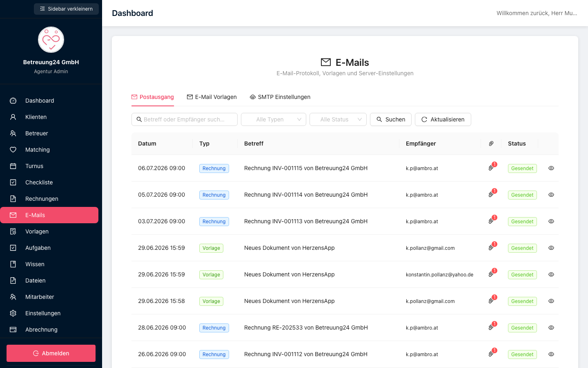Click attachment icon for 29.06.2026 15:58 email
This screenshot has height=368, width=588.
pyautogui.click(x=491, y=301)
